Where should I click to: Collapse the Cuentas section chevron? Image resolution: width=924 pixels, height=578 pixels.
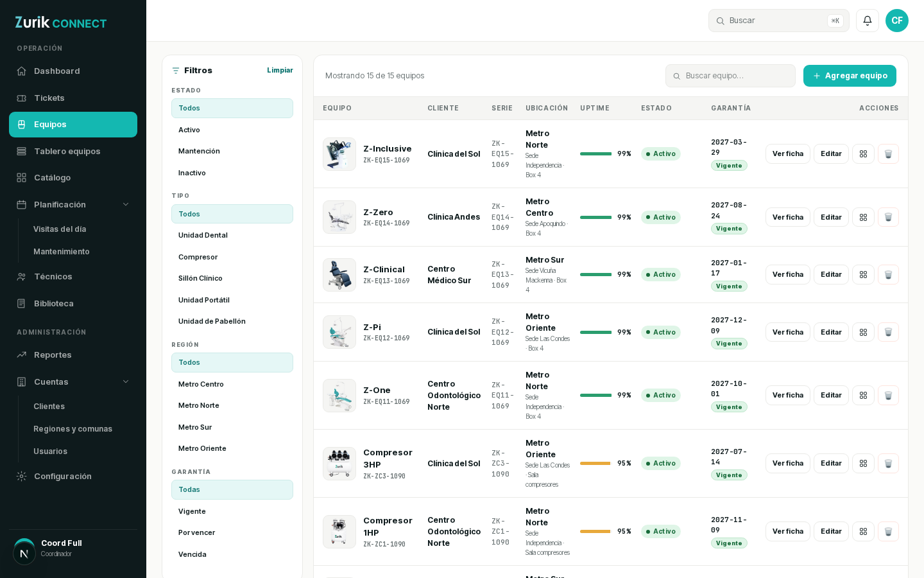pos(126,382)
